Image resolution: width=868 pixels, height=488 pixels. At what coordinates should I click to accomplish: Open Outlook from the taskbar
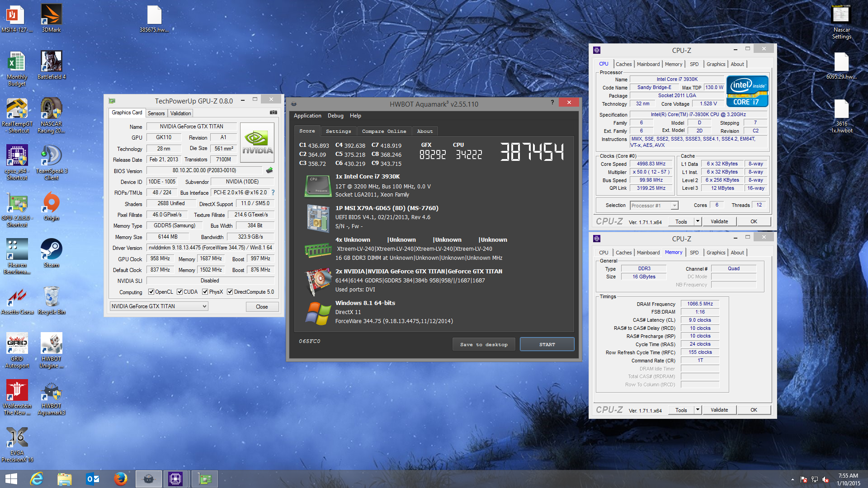[x=92, y=479]
